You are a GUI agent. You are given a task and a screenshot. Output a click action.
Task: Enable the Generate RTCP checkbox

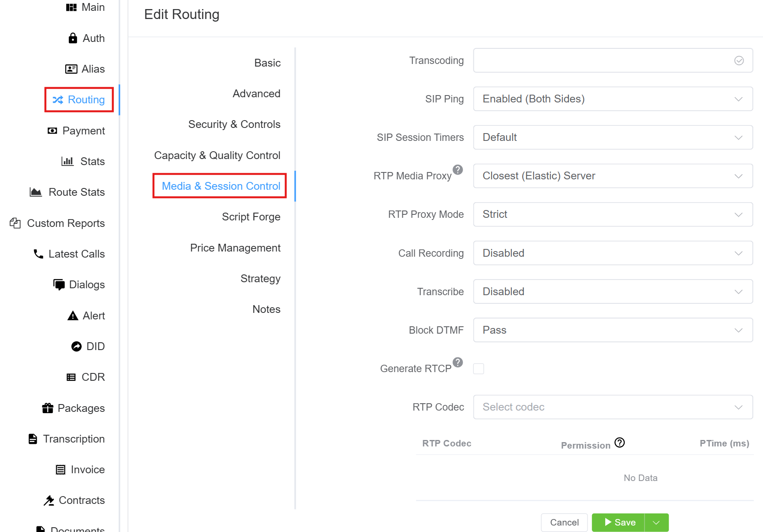coord(479,369)
